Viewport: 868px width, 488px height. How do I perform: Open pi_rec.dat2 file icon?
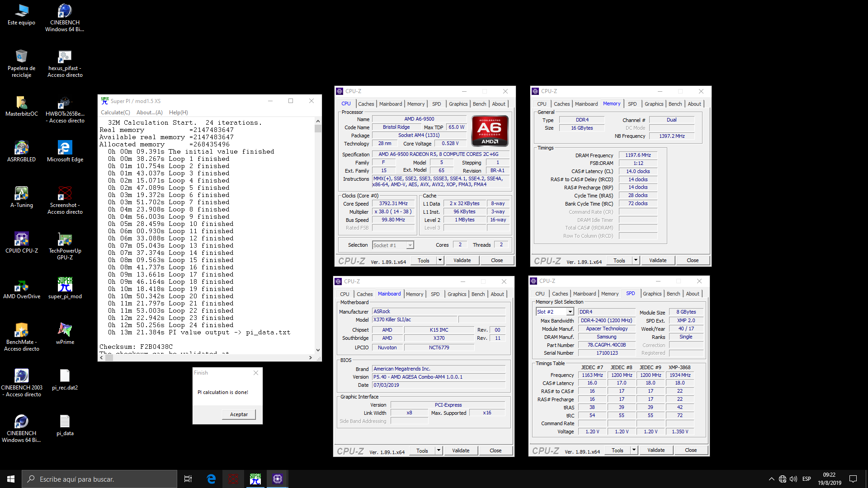65,380
